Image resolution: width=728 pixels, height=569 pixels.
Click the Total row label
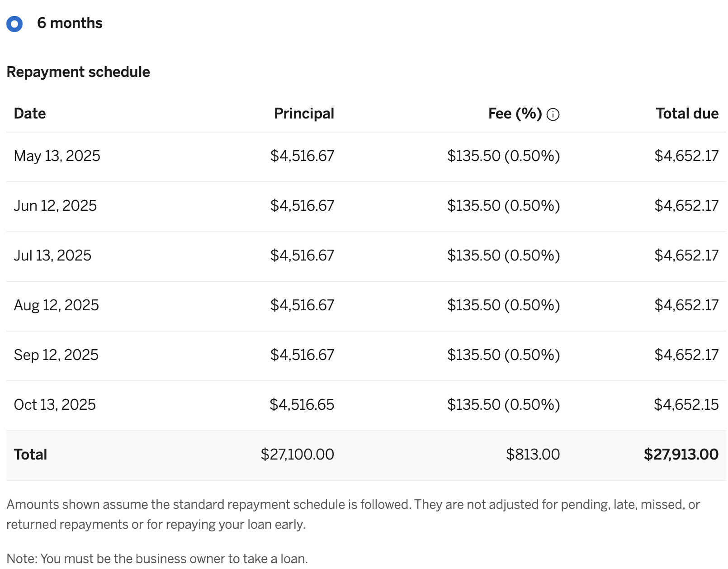coord(30,455)
